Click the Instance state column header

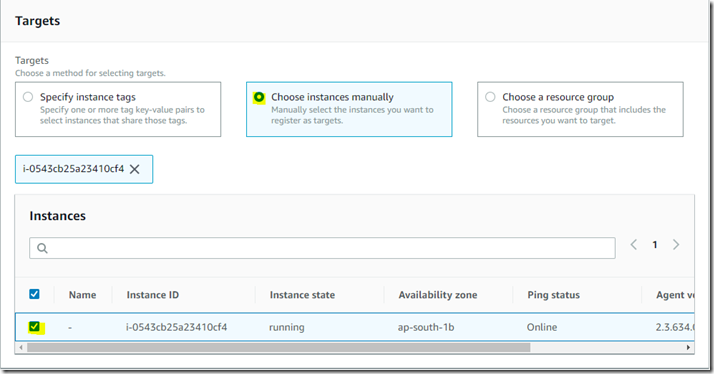click(x=302, y=295)
